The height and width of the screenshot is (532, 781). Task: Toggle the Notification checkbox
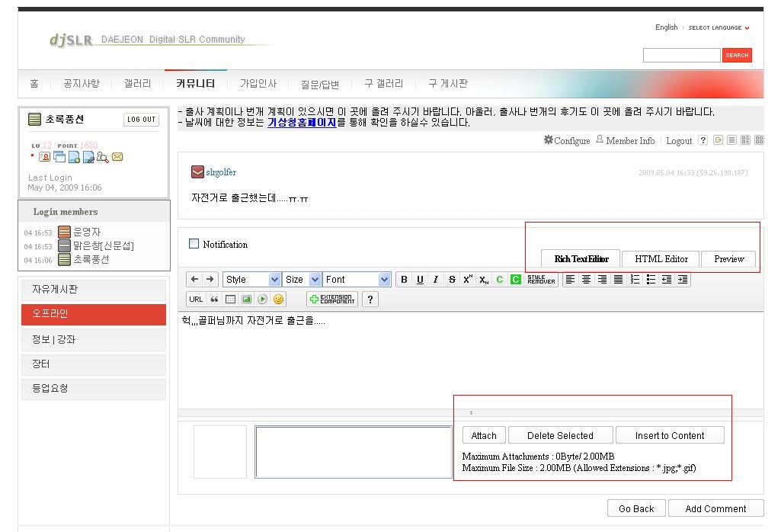(194, 244)
